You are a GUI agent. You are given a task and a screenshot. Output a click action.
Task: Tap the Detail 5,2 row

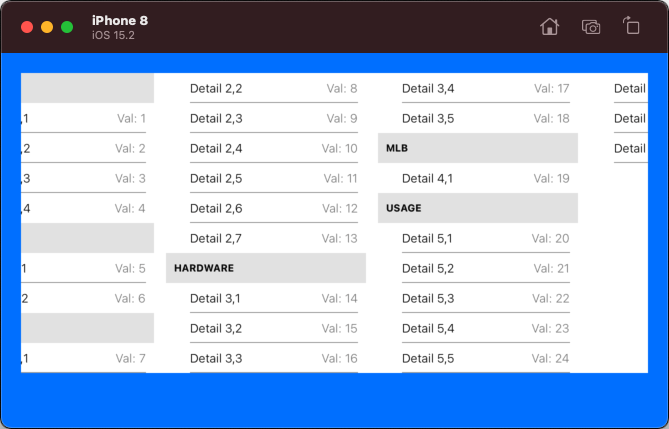[478, 268]
